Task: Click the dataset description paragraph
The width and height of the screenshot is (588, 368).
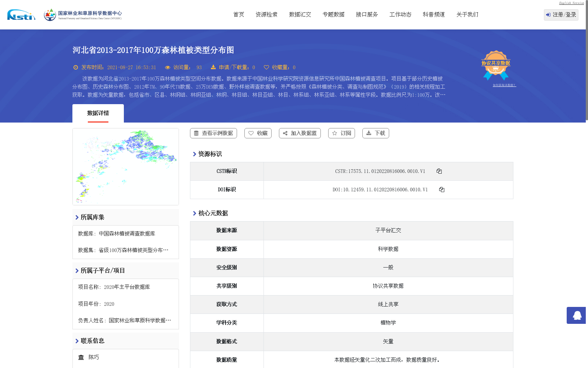Action: tap(259, 87)
